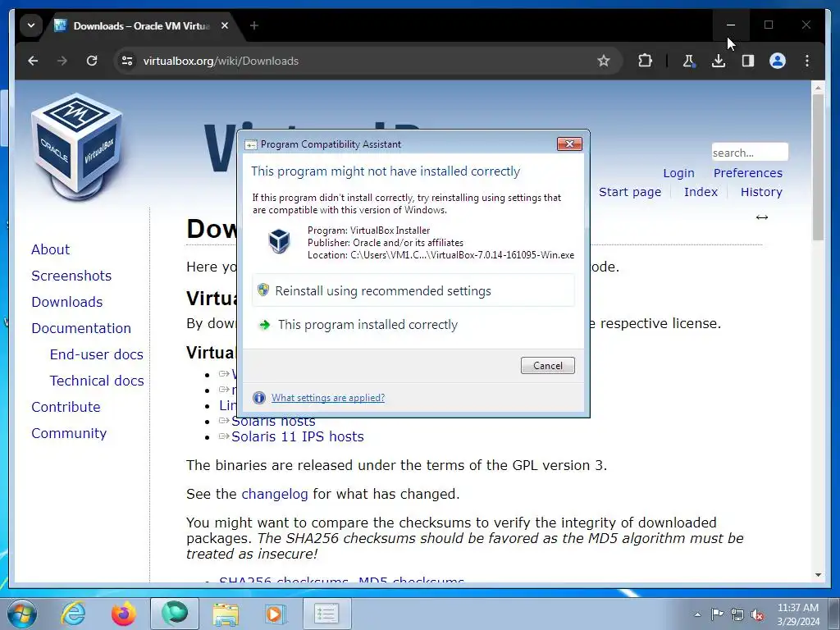
Task: Open the Preferences link
Action: pyautogui.click(x=748, y=173)
